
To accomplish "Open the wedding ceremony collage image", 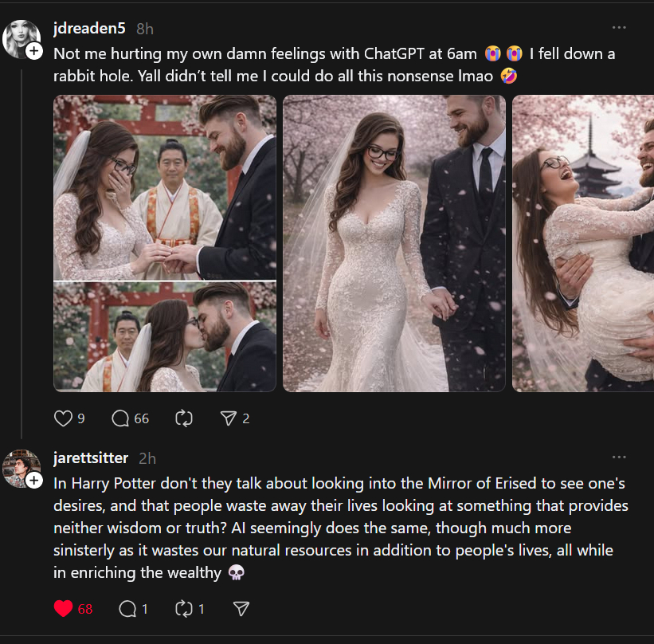I will tap(165, 243).
